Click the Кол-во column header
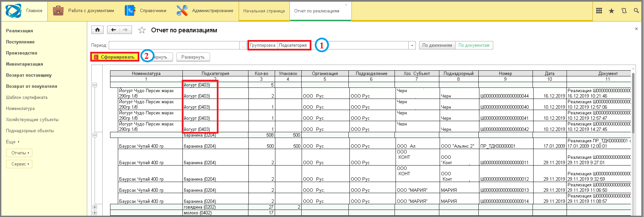This screenshot has height=217, width=644. (261, 73)
